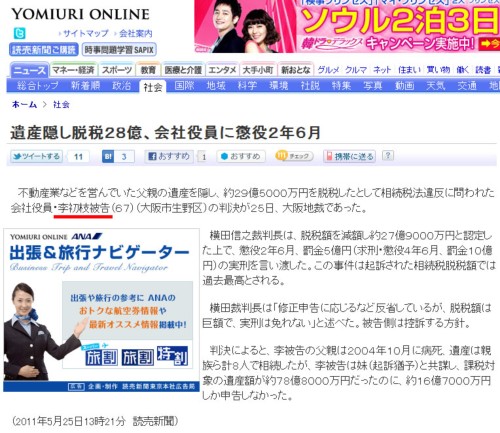Select the スポーツ tab
This screenshot has width=500, height=433.
[117, 70]
